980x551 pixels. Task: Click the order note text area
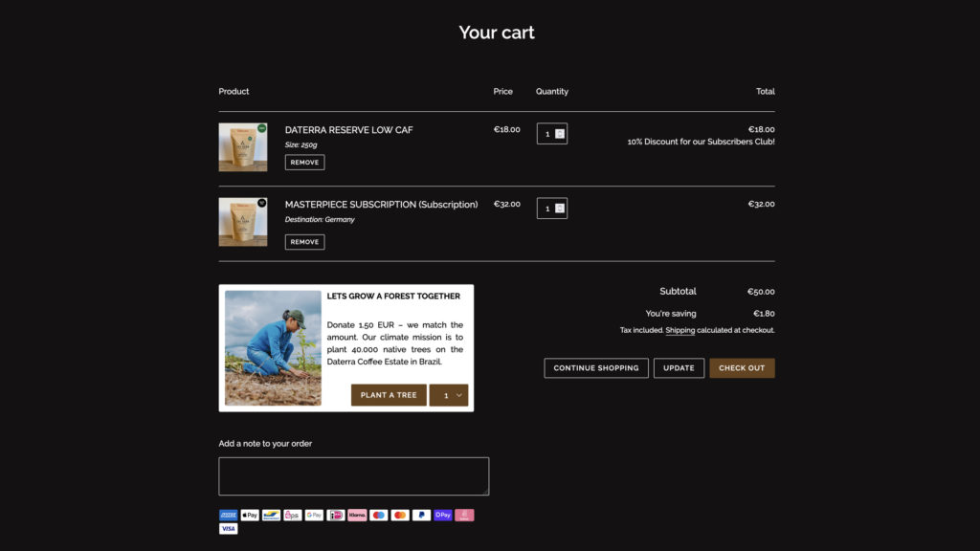353,475
